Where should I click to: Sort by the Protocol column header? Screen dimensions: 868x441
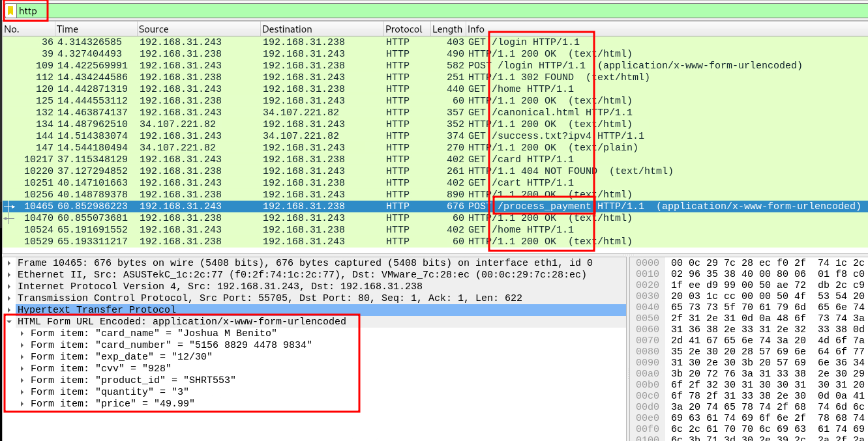[x=406, y=29]
